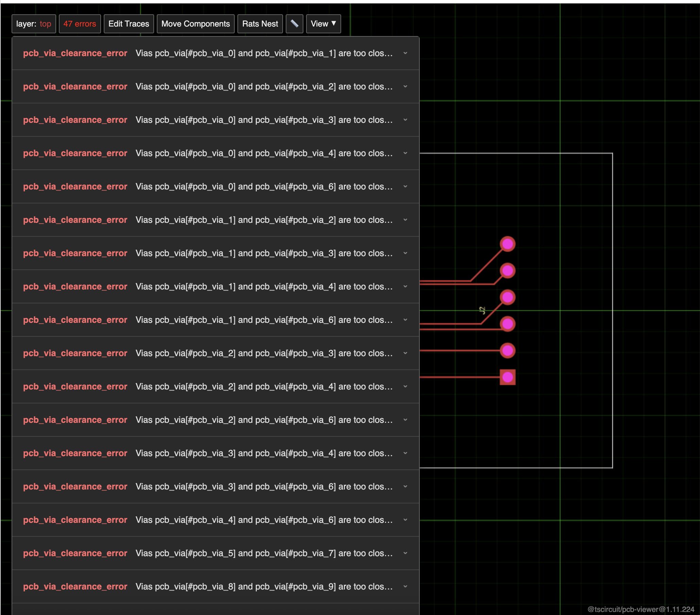
Task: Expand the via_5 and via_7 error chevron
Action: (405, 553)
